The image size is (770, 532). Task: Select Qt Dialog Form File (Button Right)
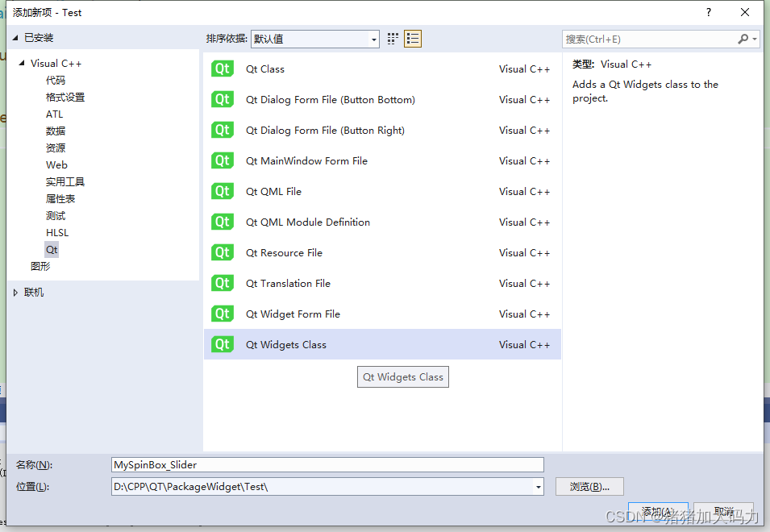382,130
